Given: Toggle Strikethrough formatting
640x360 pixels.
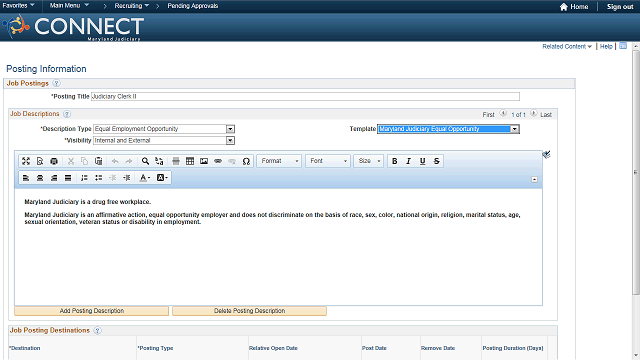Looking at the screenshot, I should pyautogui.click(x=436, y=161).
